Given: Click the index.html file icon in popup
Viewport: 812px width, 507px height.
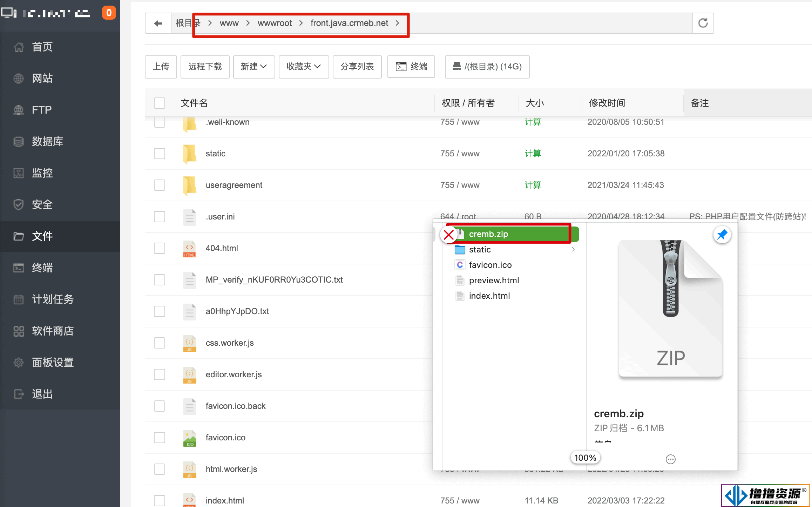Looking at the screenshot, I should tap(460, 296).
